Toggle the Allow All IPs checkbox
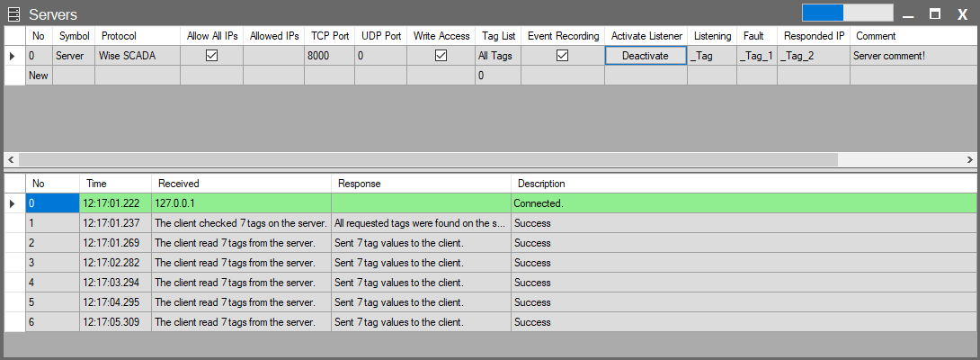This screenshot has height=360, width=980. tap(211, 56)
